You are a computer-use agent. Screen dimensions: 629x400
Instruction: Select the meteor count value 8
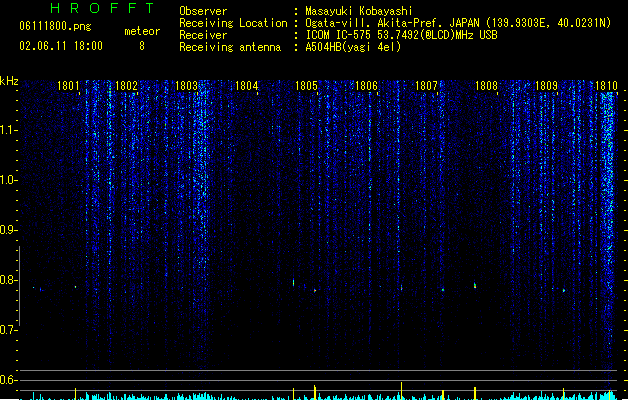click(x=142, y=46)
